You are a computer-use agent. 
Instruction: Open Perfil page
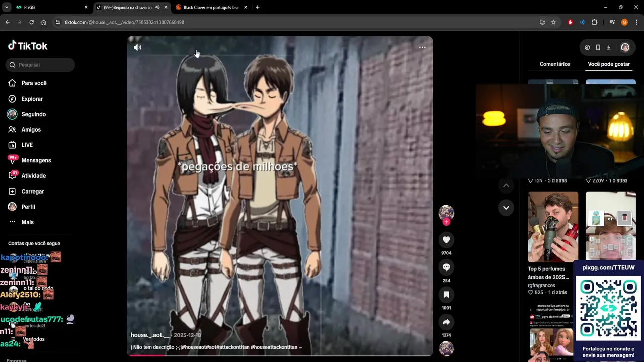pyautogui.click(x=28, y=207)
